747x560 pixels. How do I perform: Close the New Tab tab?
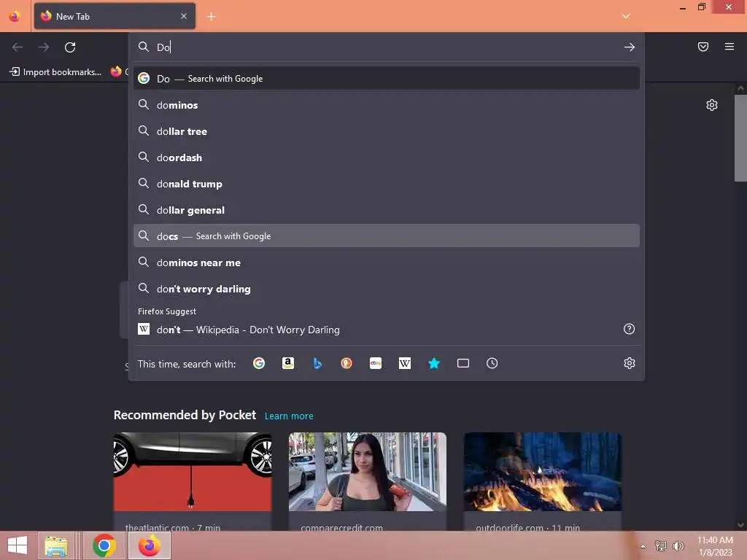click(184, 16)
